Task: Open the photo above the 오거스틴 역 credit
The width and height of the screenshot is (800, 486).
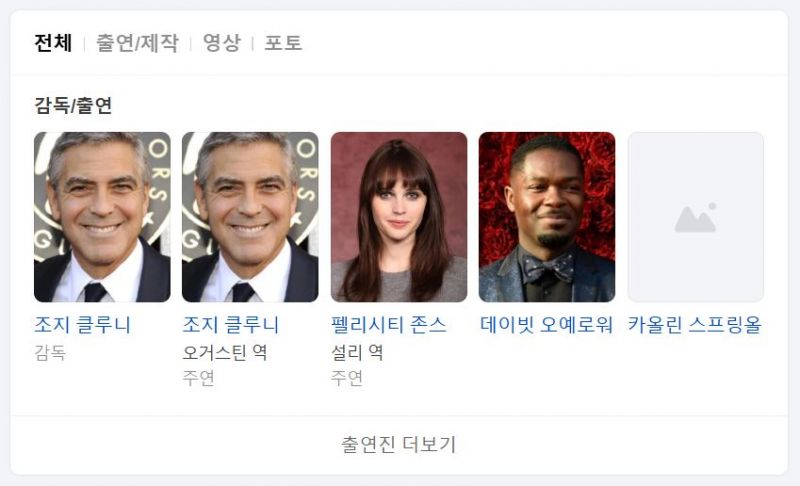Action: pyautogui.click(x=250, y=217)
